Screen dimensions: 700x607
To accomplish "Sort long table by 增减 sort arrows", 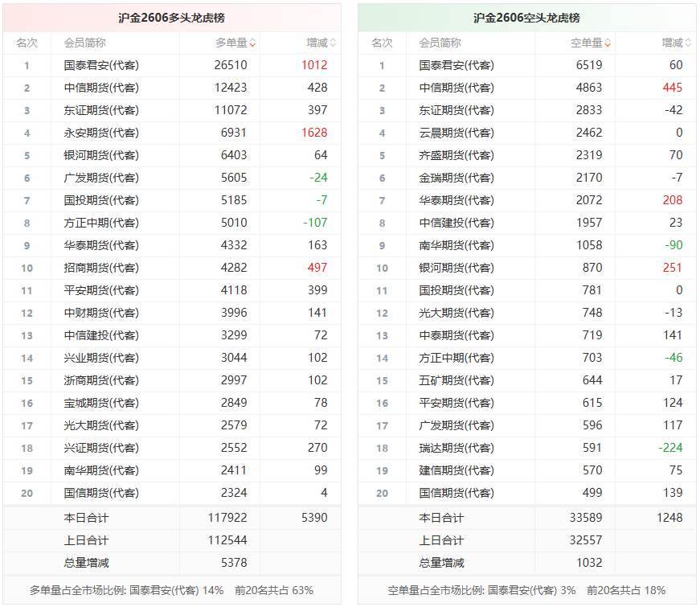I will click(x=333, y=43).
